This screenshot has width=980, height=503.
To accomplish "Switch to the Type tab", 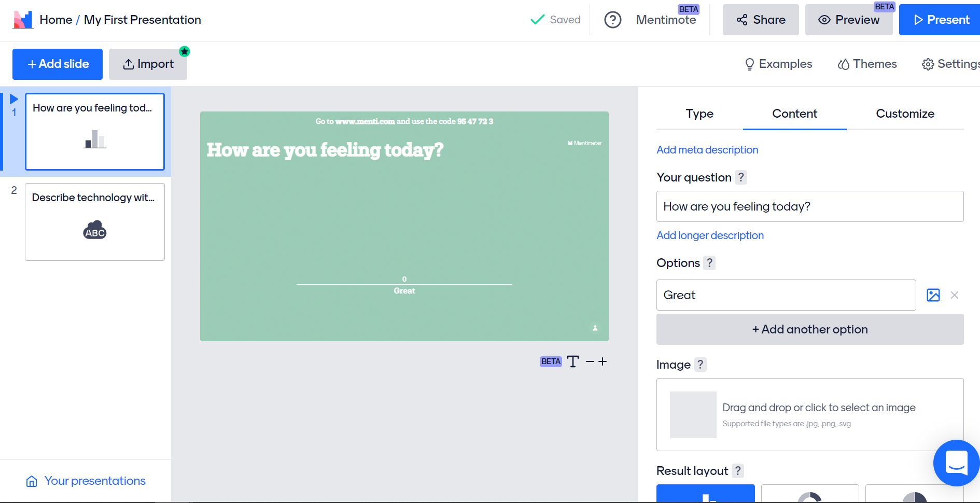I will (x=699, y=114).
